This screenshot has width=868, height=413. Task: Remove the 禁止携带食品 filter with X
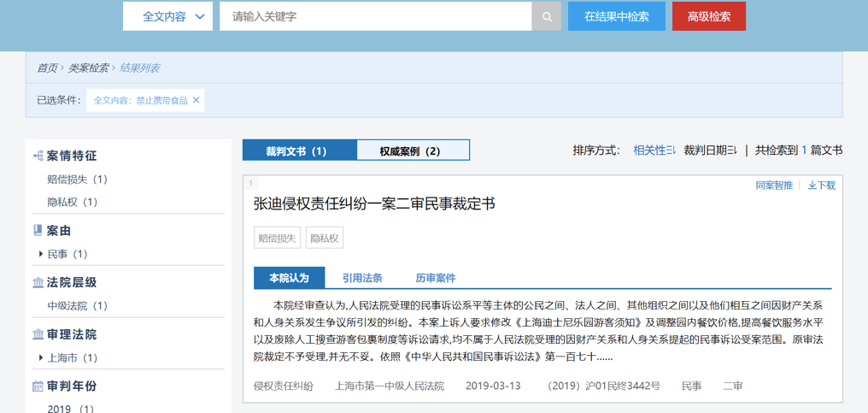(196, 100)
